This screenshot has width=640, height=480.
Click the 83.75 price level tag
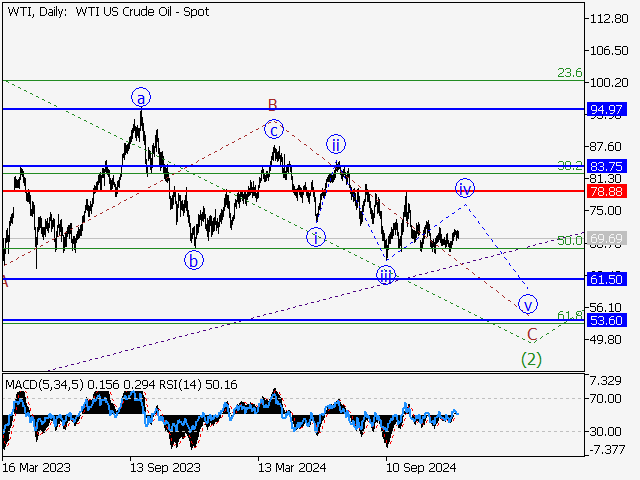coord(607,166)
